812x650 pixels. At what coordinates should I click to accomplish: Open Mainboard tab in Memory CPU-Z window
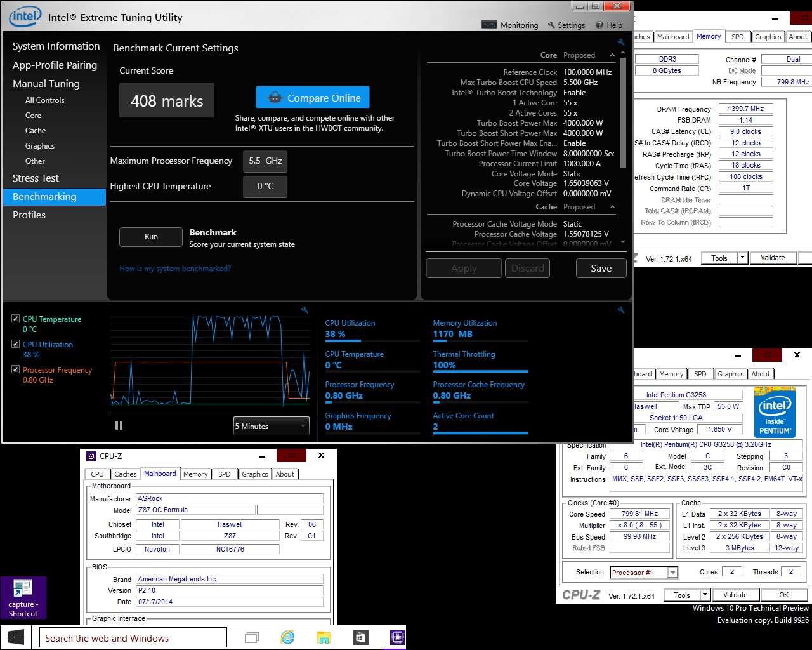coord(673,37)
